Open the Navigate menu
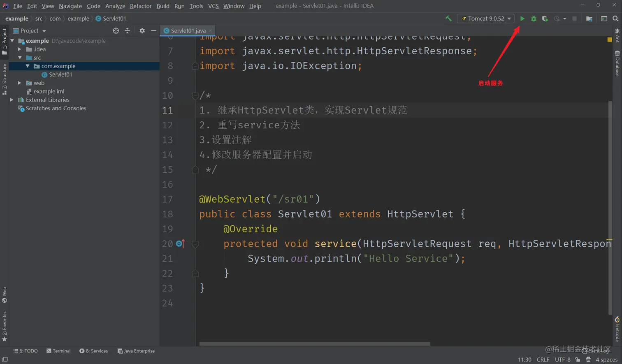This screenshot has height=364, width=622. click(70, 6)
